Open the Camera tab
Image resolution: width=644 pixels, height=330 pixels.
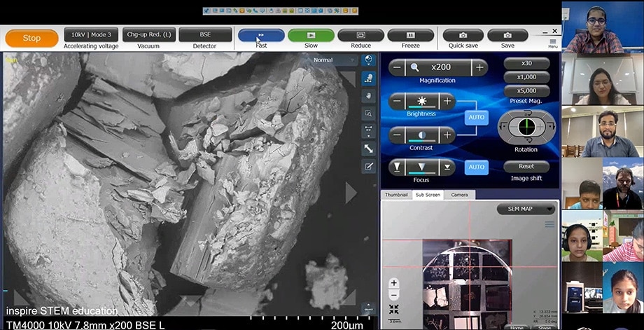(x=459, y=195)
